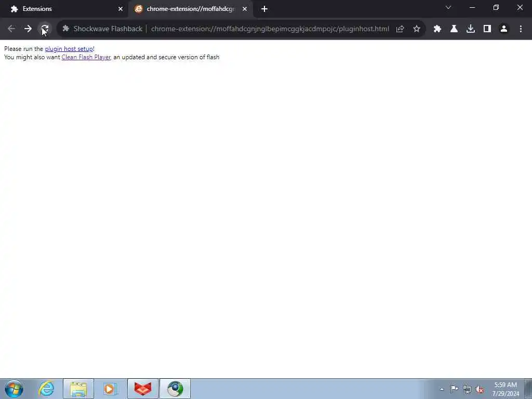Go back to previous page
This screenshot has height=399, width=532.
[x=11, y=29]
